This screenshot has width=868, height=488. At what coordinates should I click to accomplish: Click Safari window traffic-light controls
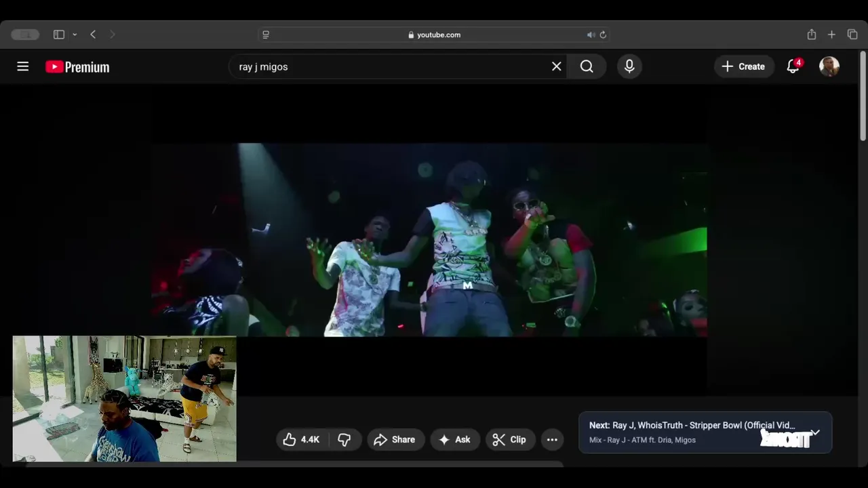pos(25,35)
